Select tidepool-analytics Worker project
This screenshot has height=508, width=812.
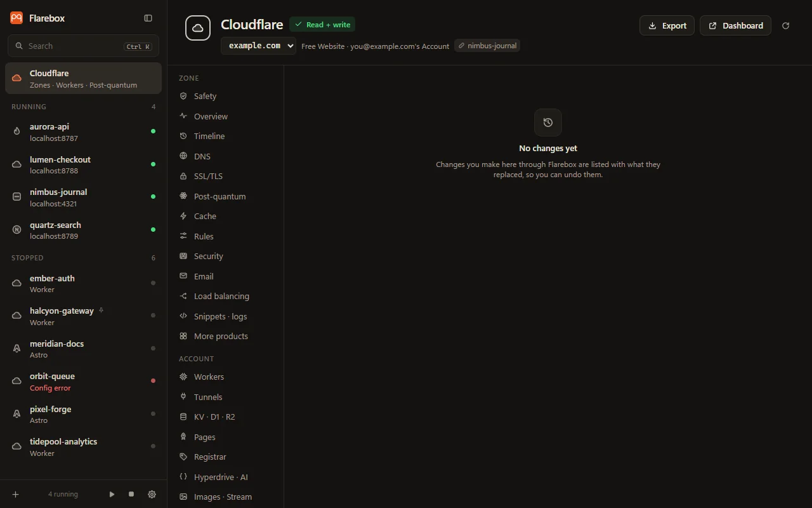(x=83, y=447)
